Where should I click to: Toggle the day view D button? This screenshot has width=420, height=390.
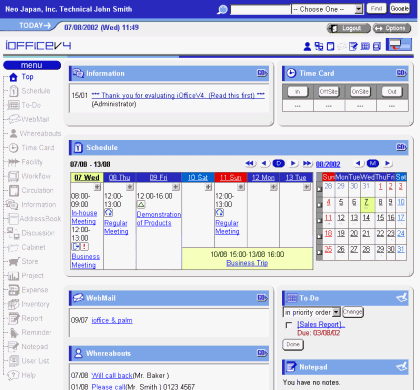pos(278,163)
